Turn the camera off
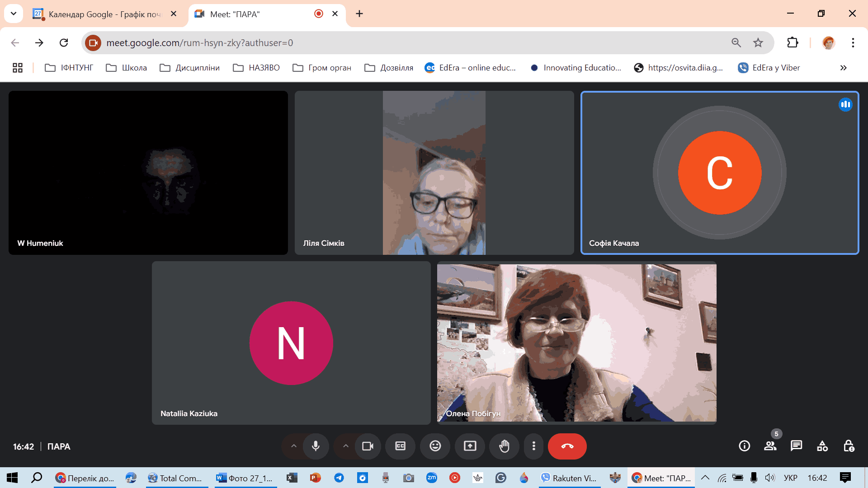This screenshot has width=868, height=488. pos(368,446)
